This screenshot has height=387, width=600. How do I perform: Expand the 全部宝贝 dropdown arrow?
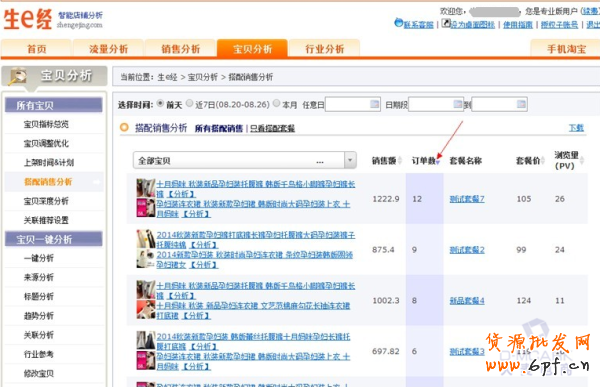pyautogui.click(x=350, y=160)
